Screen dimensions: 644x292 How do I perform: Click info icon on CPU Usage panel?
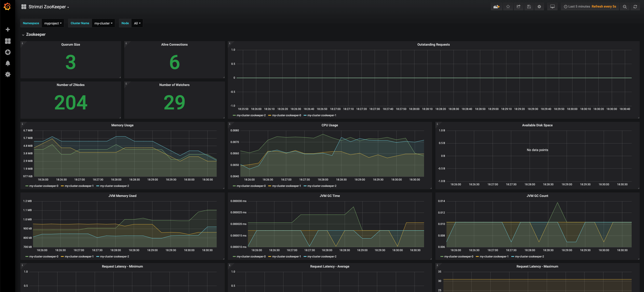pyautogui.click(x=230, y=124)
